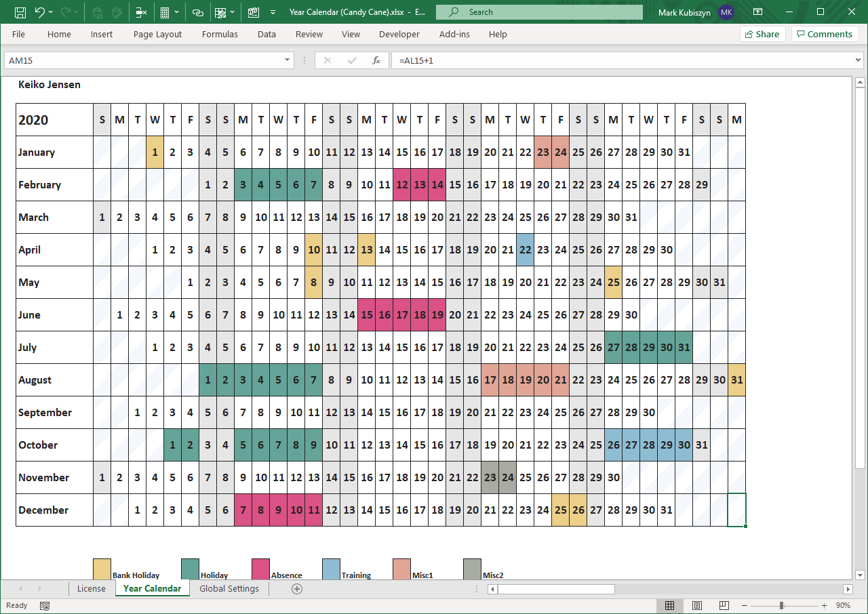Click into the Search box
This screenshot has width=868, height=614.
click(539, 12)
